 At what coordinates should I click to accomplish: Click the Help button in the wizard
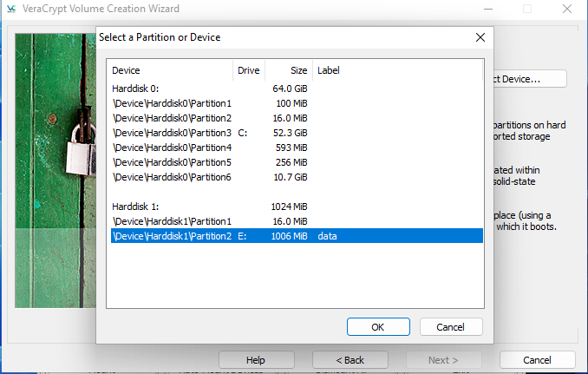tap(256, 360)
